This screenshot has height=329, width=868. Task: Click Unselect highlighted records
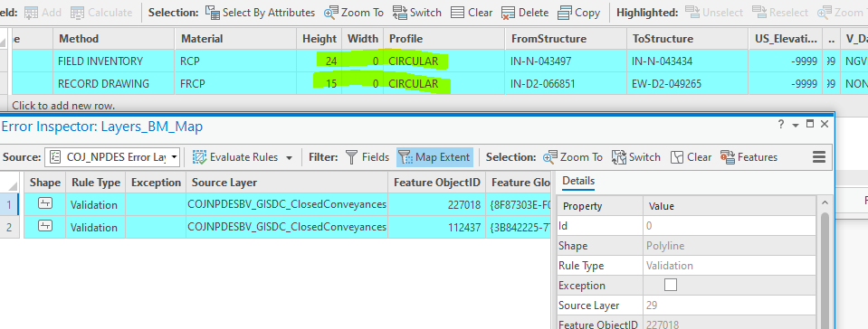pyautogui.click(x=714, y=12)
